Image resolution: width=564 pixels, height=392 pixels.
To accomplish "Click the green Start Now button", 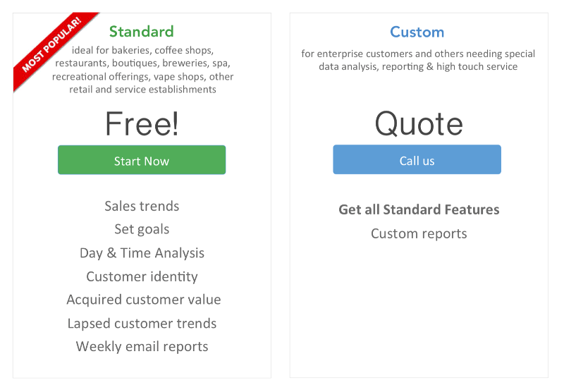I will [x=142, y=160].
